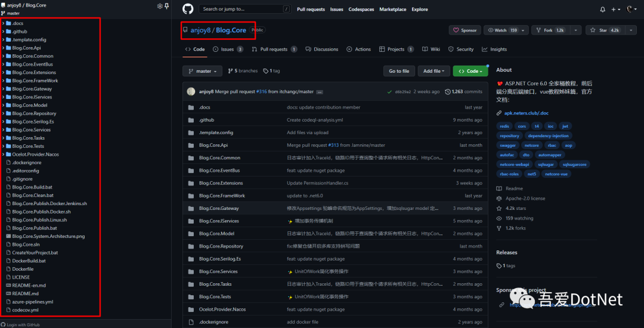Viewport: 644px width, 328px height.
Task: Pin the Octotree sidebar
Action: click(x=166, y=6)
